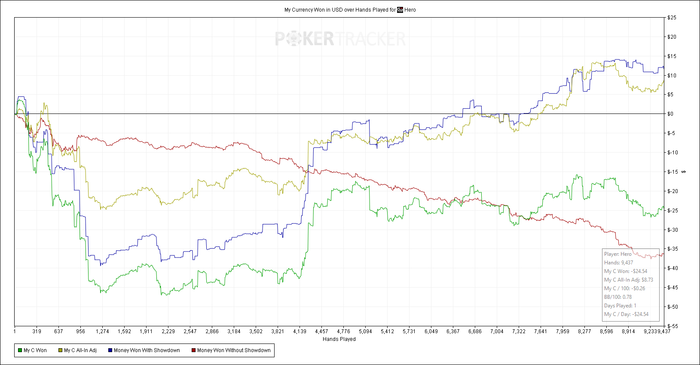700x365 pixels.
Task: Click the 3,821 hands x-axis label
Action: 278,332
